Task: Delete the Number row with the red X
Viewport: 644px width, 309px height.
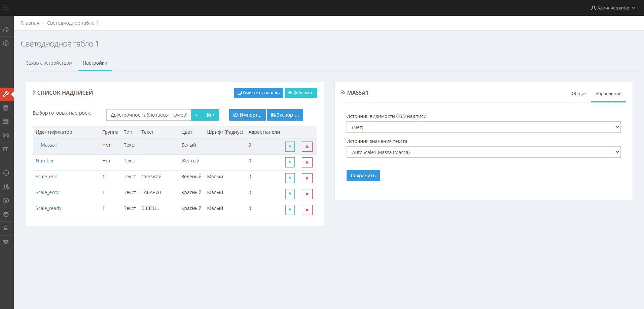Action: 307,162
